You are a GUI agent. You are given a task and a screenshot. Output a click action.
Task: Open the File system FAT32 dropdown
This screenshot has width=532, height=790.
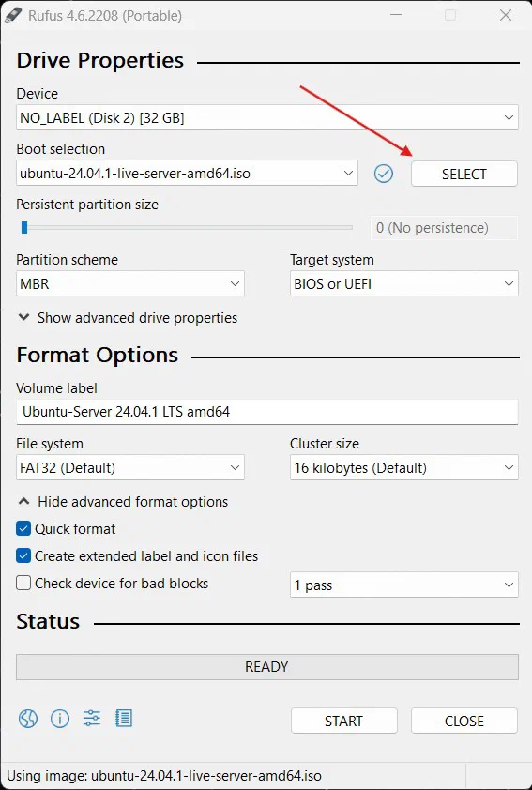tap(130, 467)
